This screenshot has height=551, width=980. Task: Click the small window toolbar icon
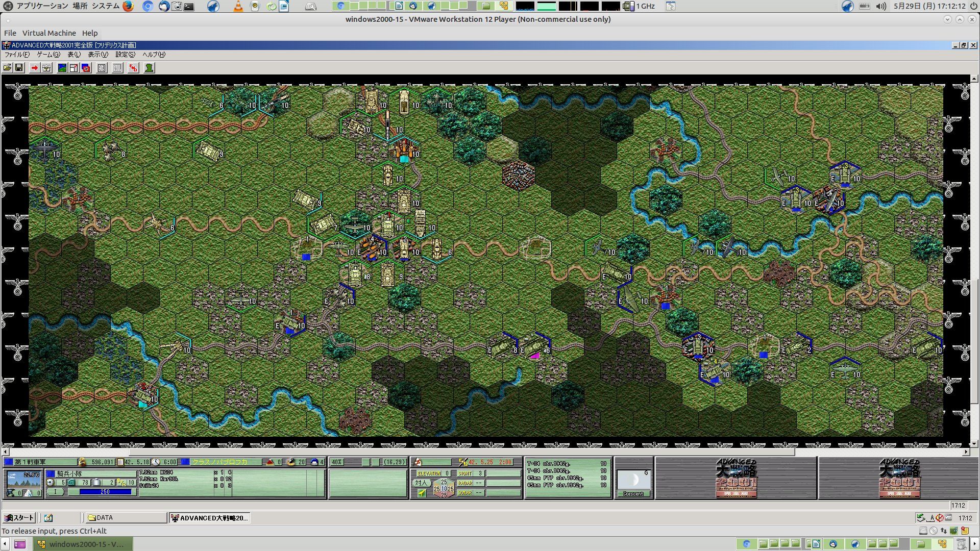click(x=74, y=68)
